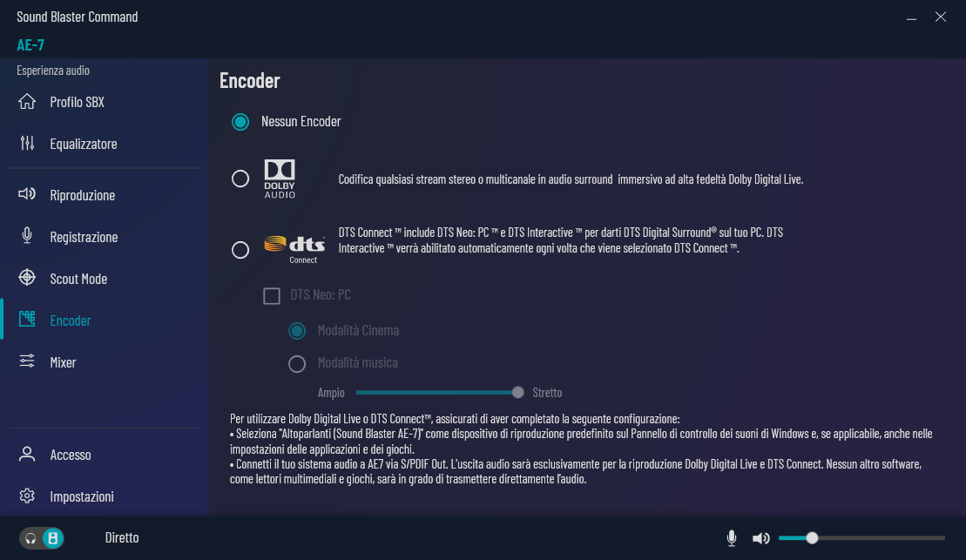
Task: Select the DTS Connect encoder option
Action: click(x=240, y=250)
